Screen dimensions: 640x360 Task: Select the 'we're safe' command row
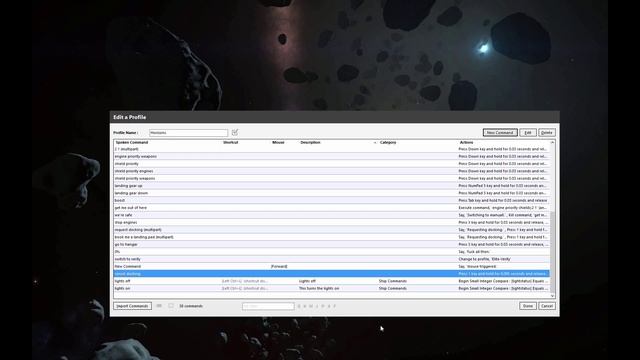point(332,215)
